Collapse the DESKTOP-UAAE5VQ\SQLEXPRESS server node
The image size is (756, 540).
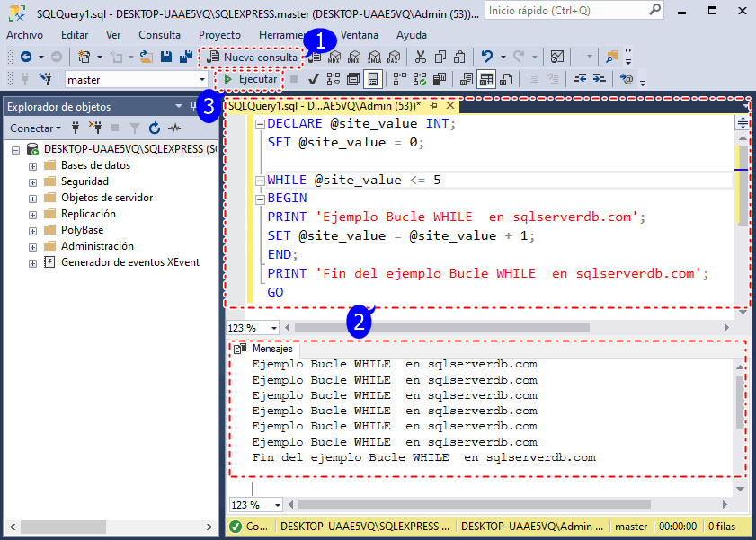point(16,150)
